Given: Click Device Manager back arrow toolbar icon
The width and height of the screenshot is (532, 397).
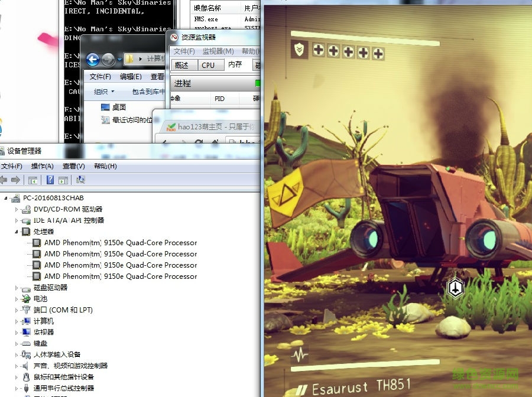Looking at the screenshot, I should (x=3, y=180).
